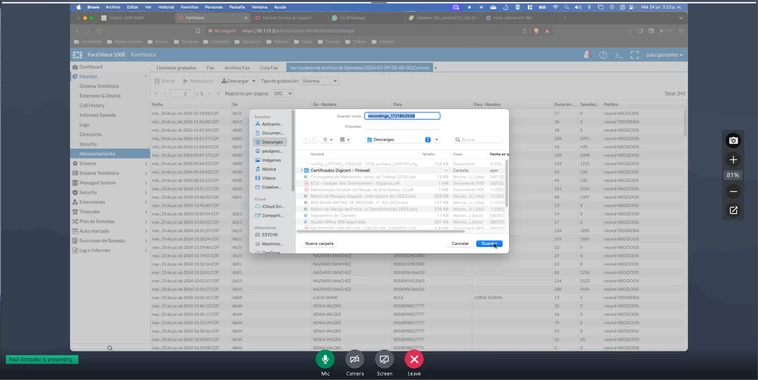The image size is (758, 380).
Task: Expand the Certificados Digicert - Firewall folder triangle
Action: coord(302,171)
